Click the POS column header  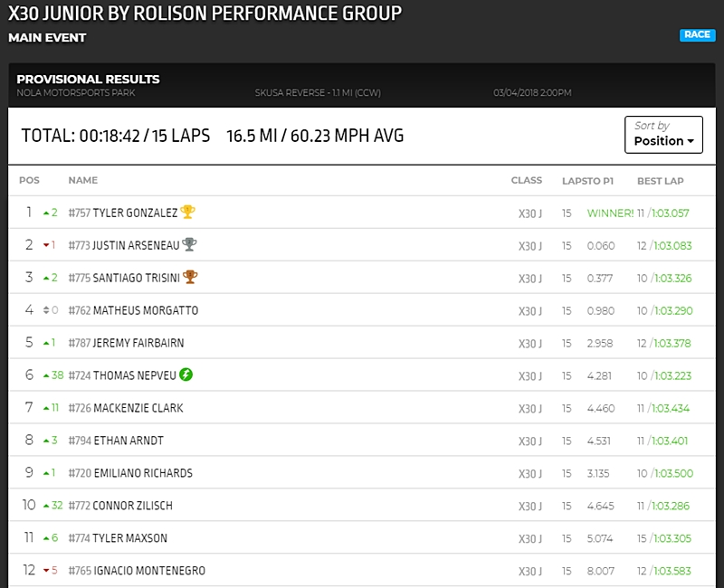(x=29, y=181)
